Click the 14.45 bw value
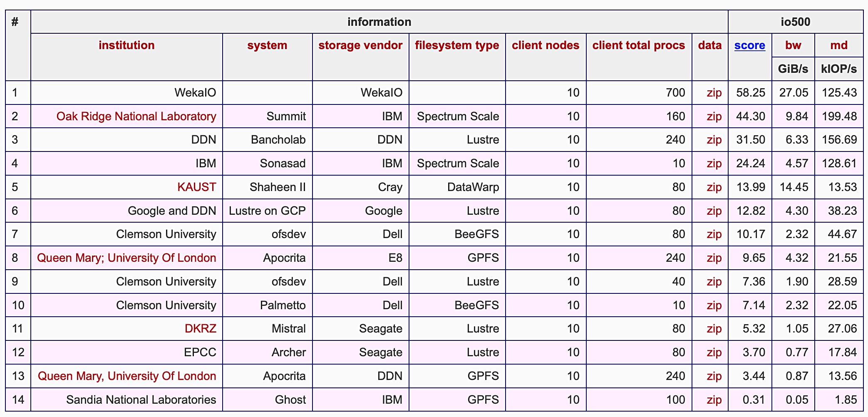This screenshot has width=868, height=417. point(793,187)
